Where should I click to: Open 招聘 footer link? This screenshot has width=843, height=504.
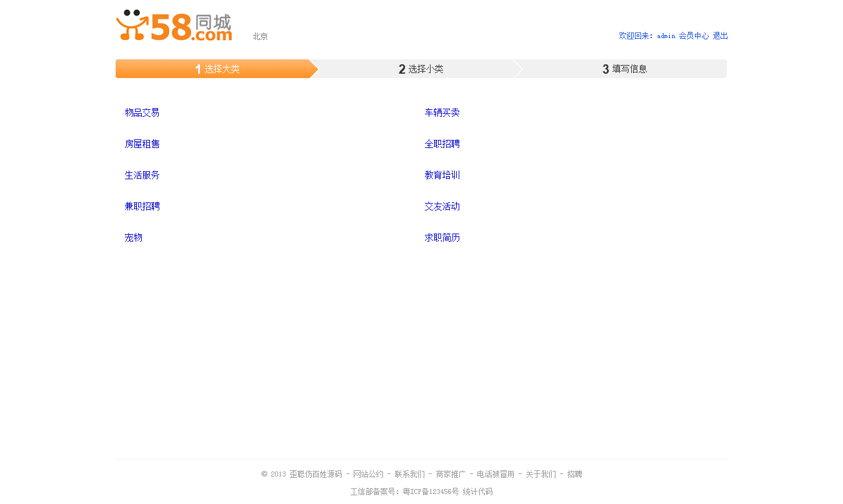pos(575,475)
